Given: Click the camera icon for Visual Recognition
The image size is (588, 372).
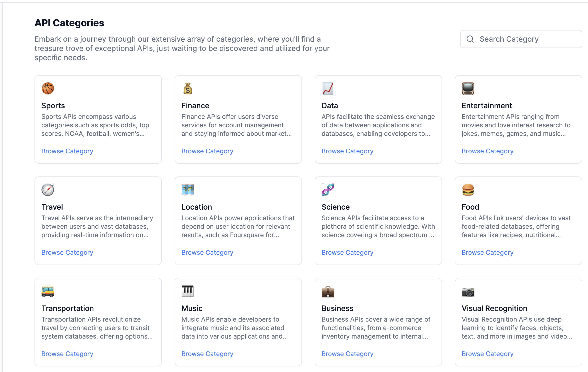Looking at the screenshot, I should tap(468, 292).
